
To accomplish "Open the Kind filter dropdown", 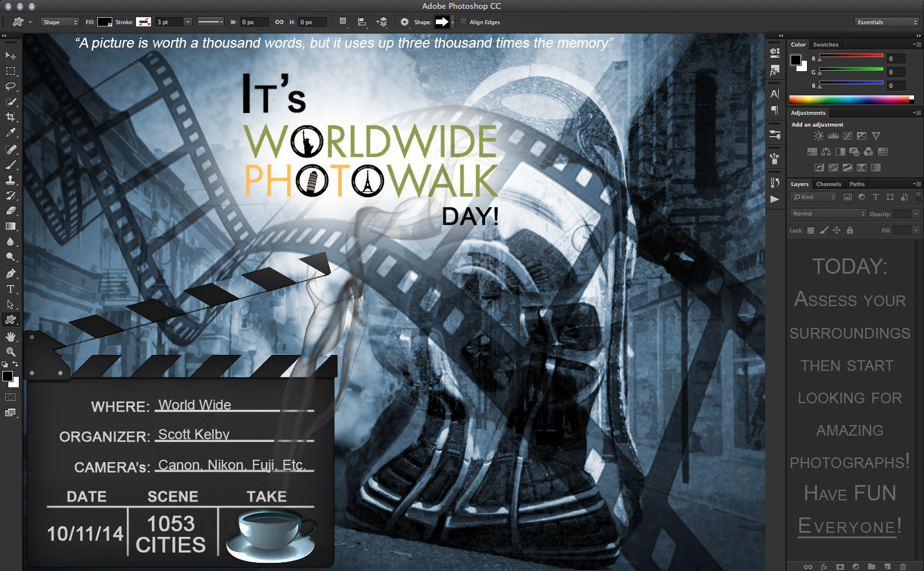I will (x=813, y=197).
